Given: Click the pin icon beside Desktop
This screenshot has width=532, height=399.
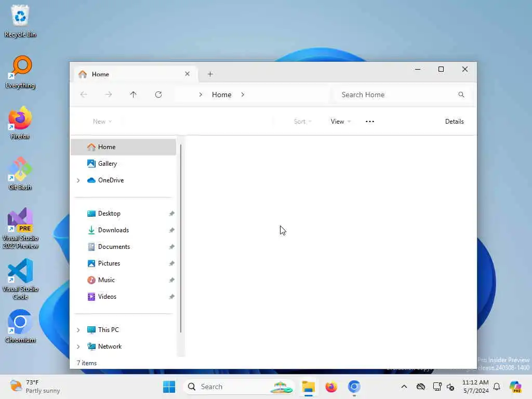Looking at the screenshot, I should (x=171, y=214).
